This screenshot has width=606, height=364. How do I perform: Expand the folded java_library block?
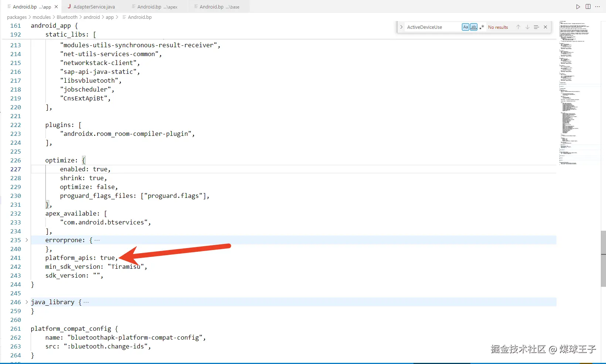27,302
